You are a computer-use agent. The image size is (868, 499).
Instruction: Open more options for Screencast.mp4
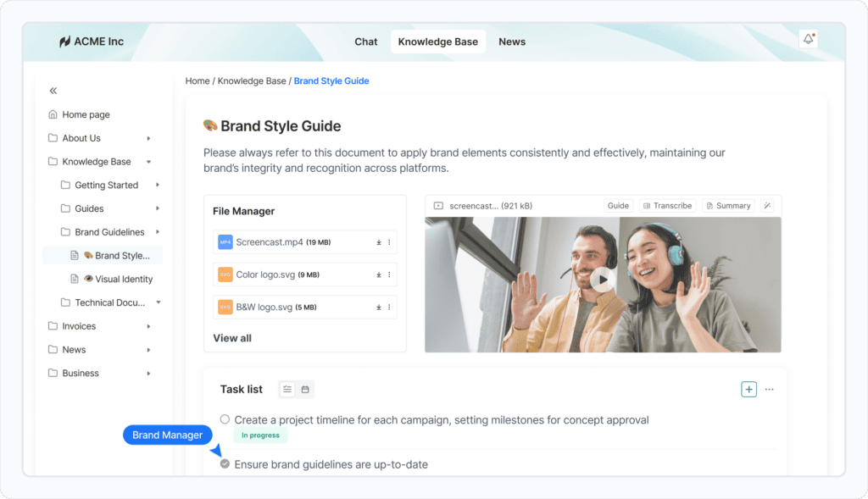click(x=389, y=242)
